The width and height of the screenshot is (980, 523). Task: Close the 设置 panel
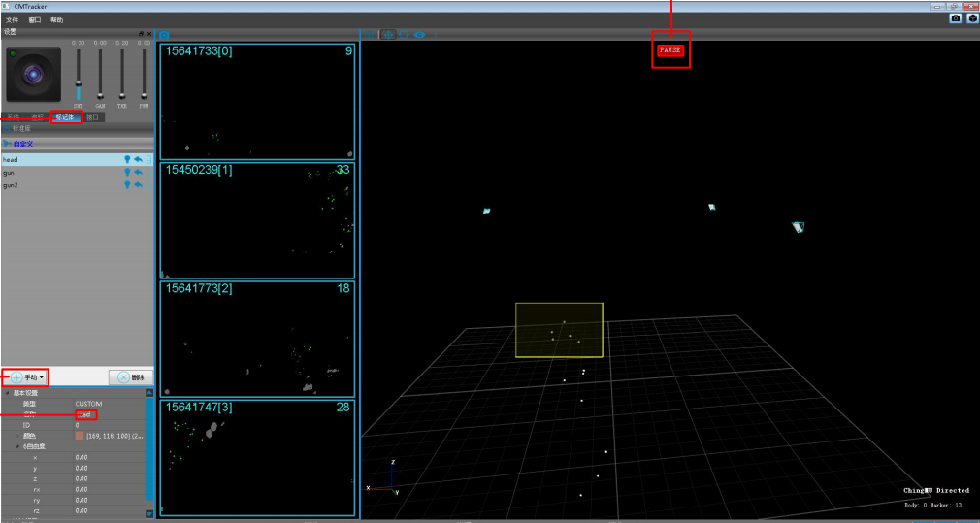(149, 33)
